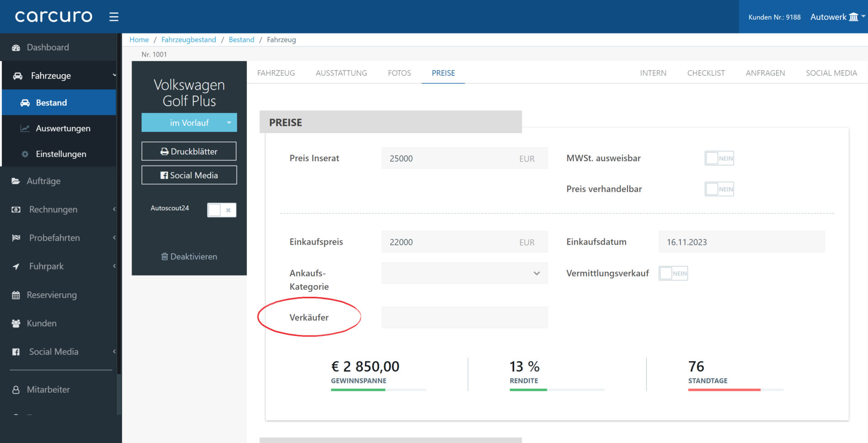The height and width of the screenshot is (443, 868).
Task: Click the Autowerk bank building icon
Action: coord(854,17)
